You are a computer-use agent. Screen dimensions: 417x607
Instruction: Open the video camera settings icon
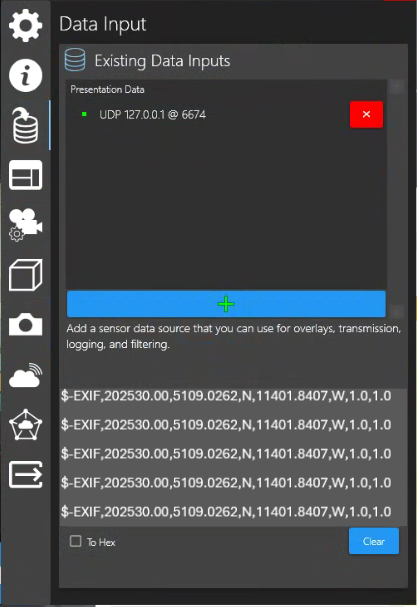click(x=26, y=225)
